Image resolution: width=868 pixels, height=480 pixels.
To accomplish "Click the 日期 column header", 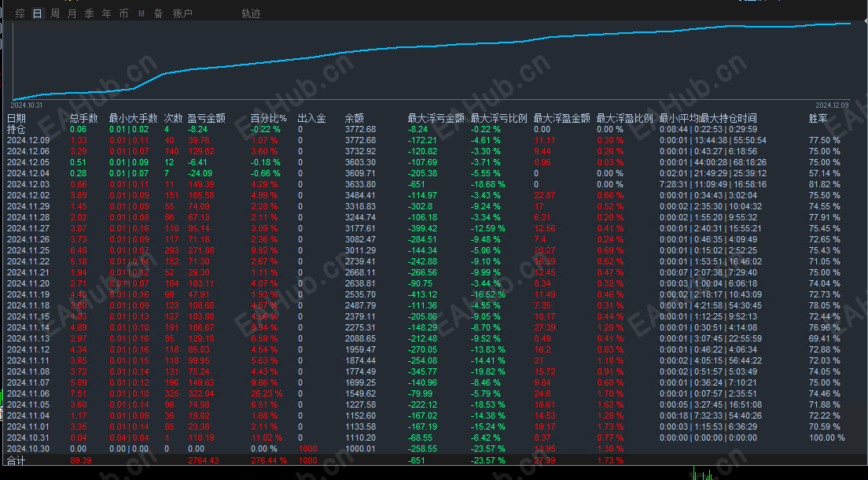I will pos(16,118).
